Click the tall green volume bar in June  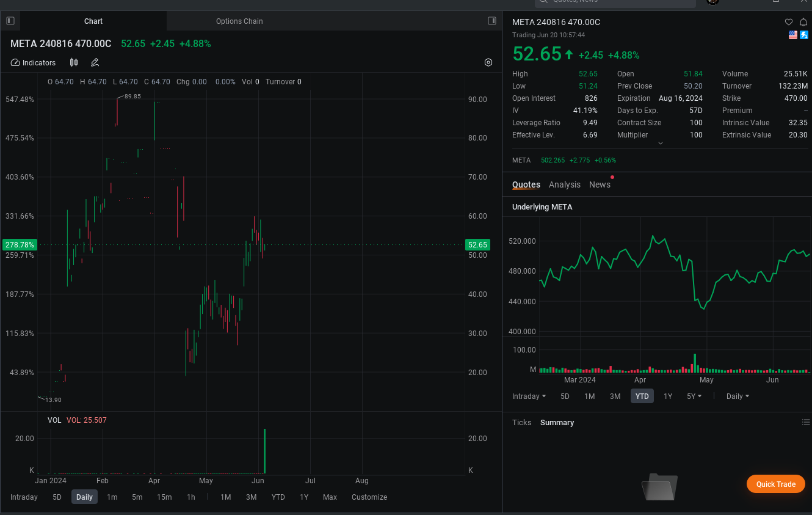265,451
